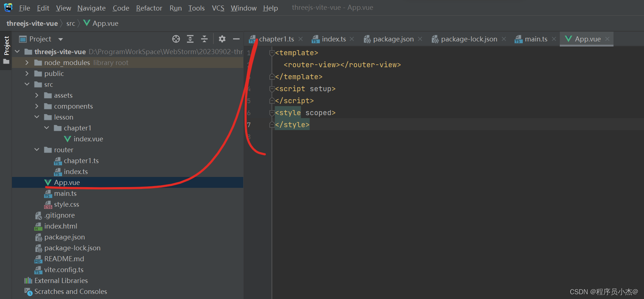This screenshot has width=644, height=299.
Task: Click threejs-vite-vue in the breadcrumb bar
Action: [x=32, y=24]
